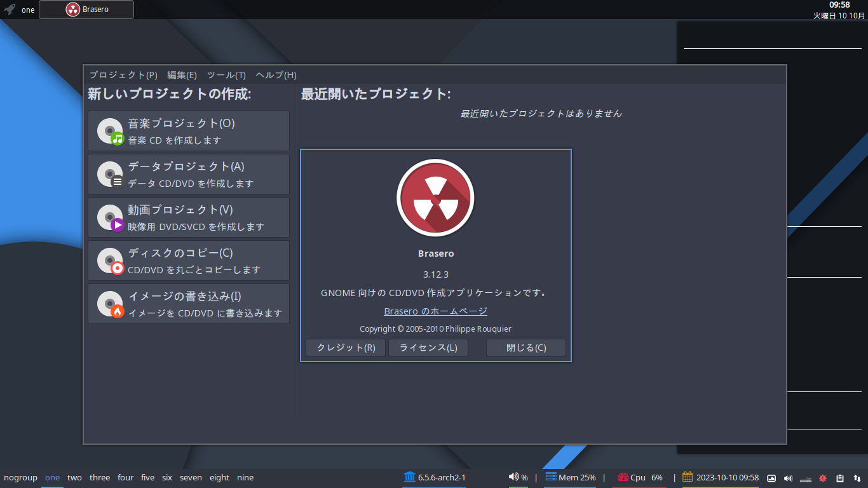Click the burn image flame disc icon
Screen dimensions: 868x488
[x=110, y=304]
